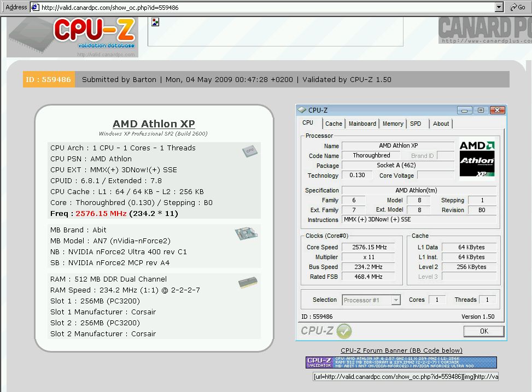The width and height of the screenshot is (532, 392).
Task: Switch to the Cache tab
Action: pos(334,124)
